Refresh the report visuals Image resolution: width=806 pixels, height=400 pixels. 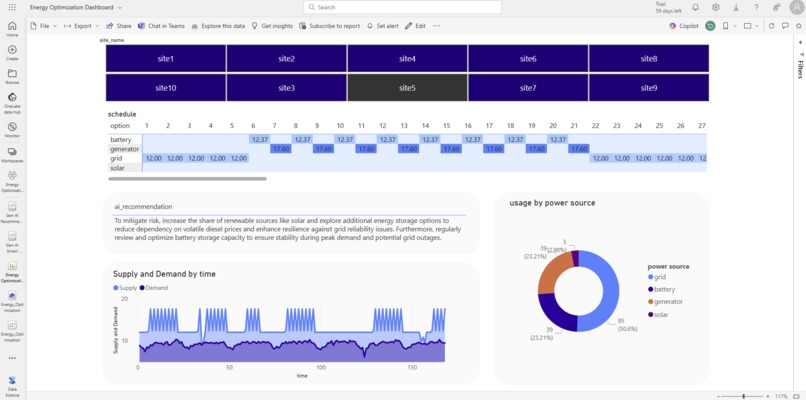pos(771,26)
